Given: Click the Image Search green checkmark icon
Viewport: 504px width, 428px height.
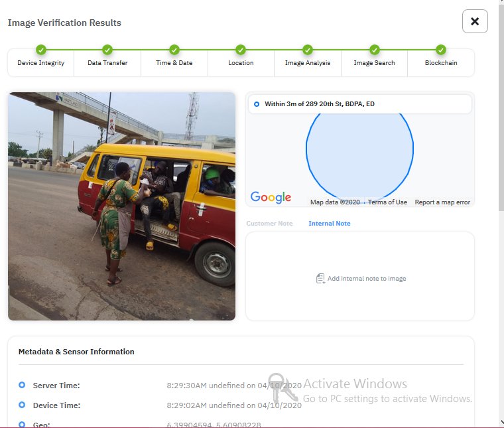Looking at the screenshot, I should (x=375, y=50).
